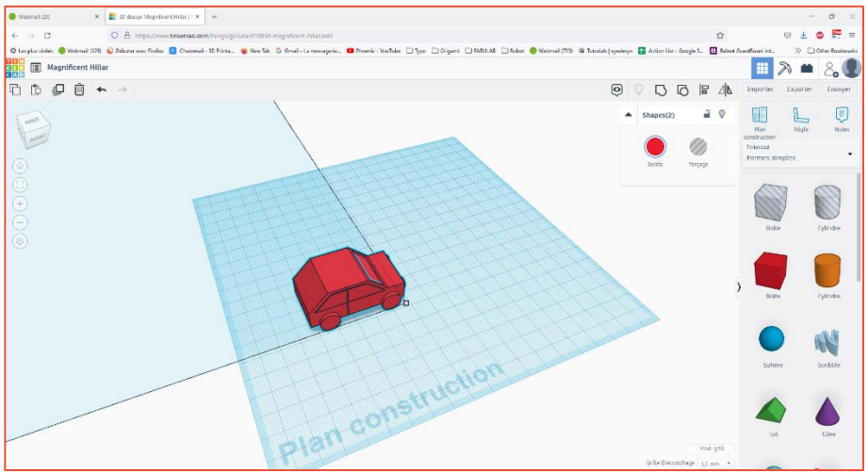Select the Mirror tool icon
Screen dimensions: 868x473
(725, 90)
